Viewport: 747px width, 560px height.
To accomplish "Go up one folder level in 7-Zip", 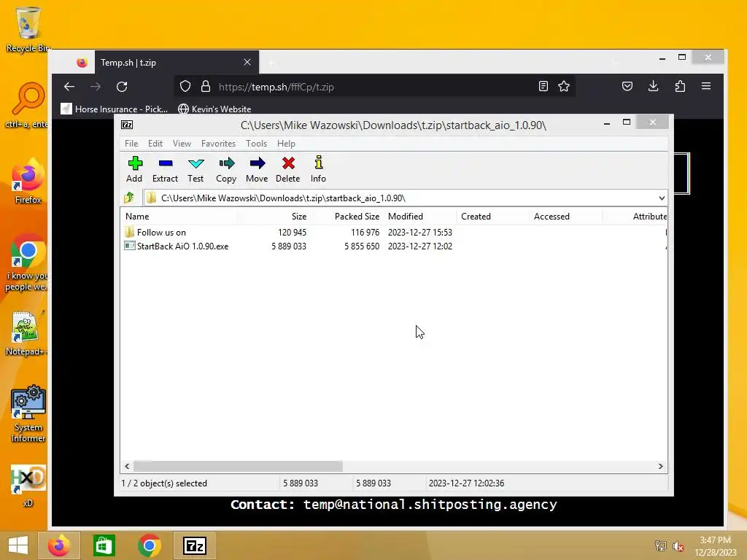I will click(128, 198).
